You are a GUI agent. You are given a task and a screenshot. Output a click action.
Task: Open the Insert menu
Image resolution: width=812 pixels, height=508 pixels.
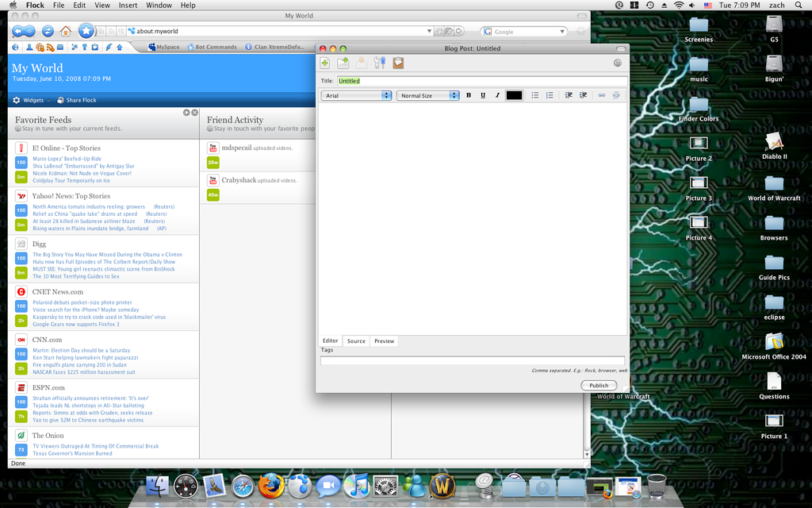coord(128,6)
